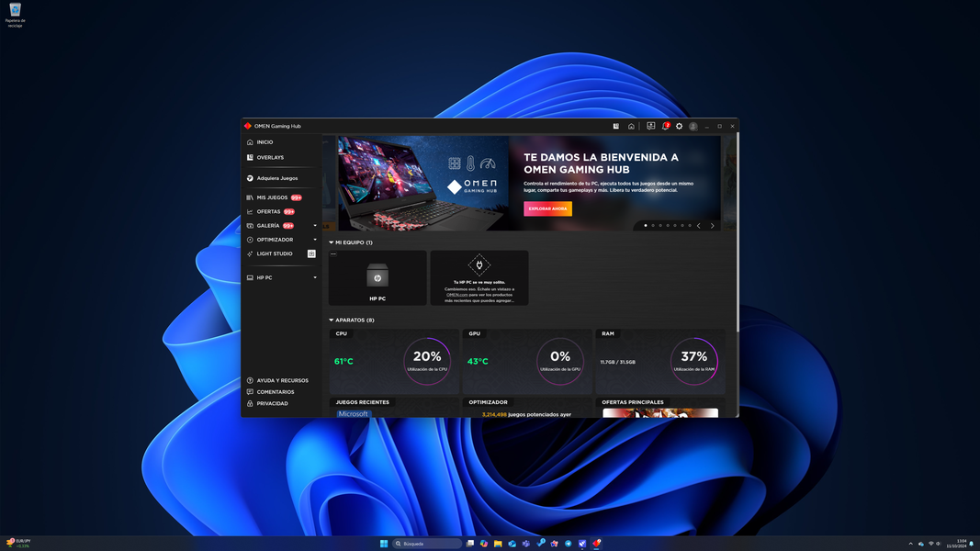This screenshot has height=551, width=980.
Task: Collapse the MI EQUIPO section
Action: click(x=332, y=242)
